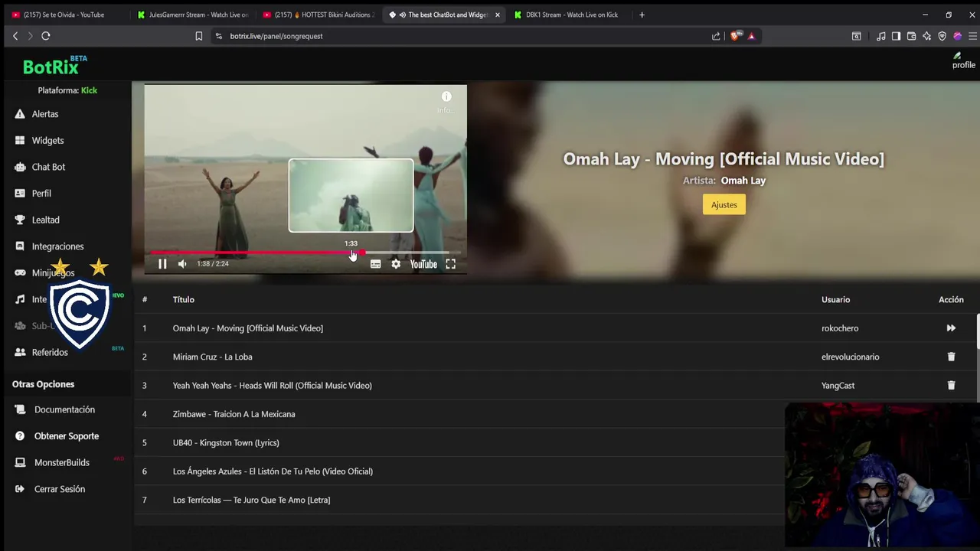This screenshot has height=551, width=980.
Task: Open MonsterBuilds link
Action: pos(62,462)
